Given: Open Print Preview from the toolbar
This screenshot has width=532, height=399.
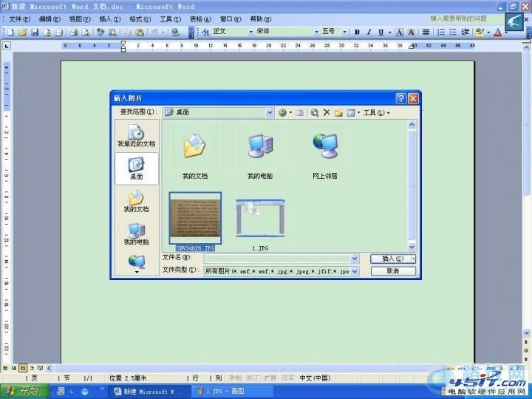Looking at the screenshot, I should click(x=86, y=33).
